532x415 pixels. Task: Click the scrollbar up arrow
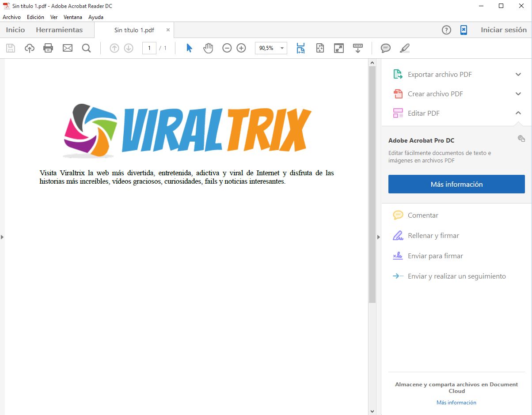tap(372, 63)
